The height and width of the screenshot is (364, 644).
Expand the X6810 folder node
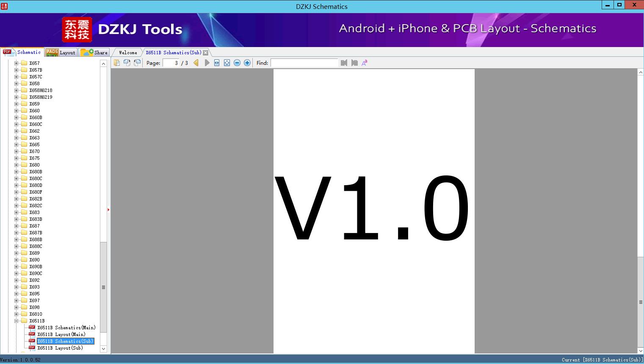(x=17, y=314)
